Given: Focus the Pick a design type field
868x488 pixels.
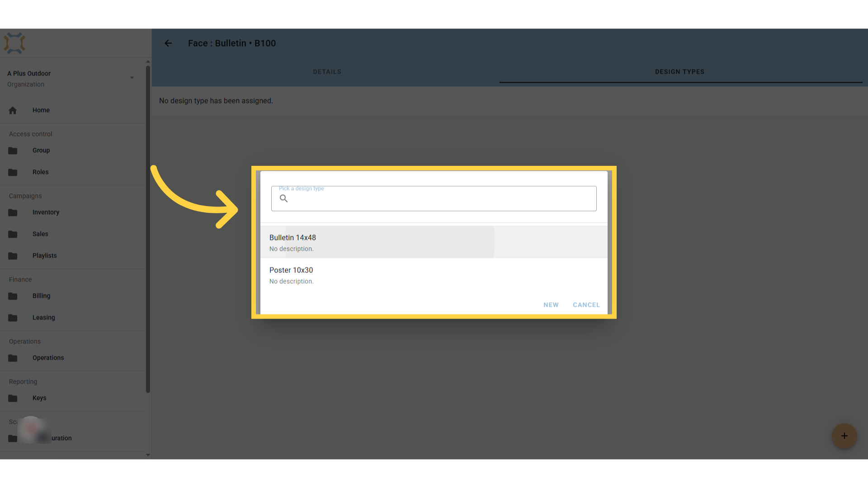Looking at the screenshot, I should point(434,199).
